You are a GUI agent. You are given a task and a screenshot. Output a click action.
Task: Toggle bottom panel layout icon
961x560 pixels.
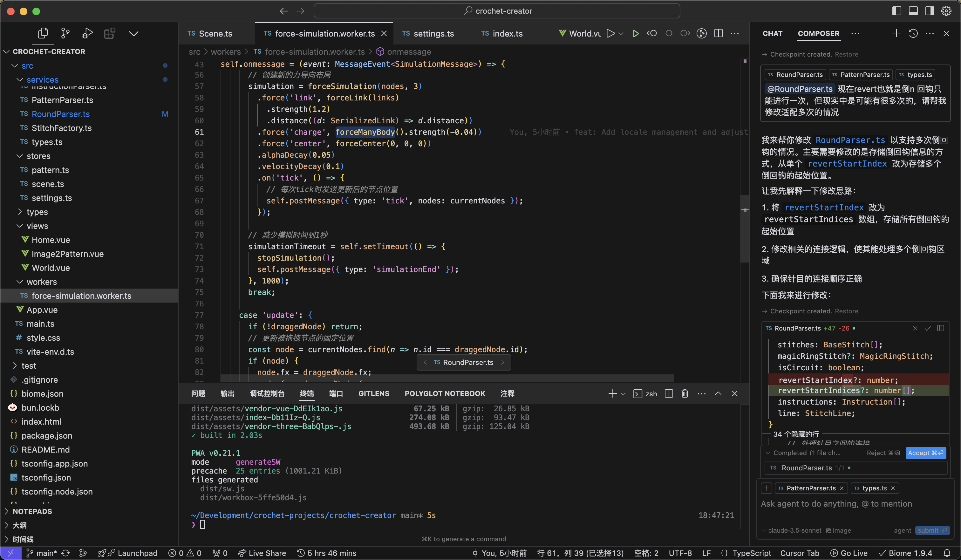point(913,11)
